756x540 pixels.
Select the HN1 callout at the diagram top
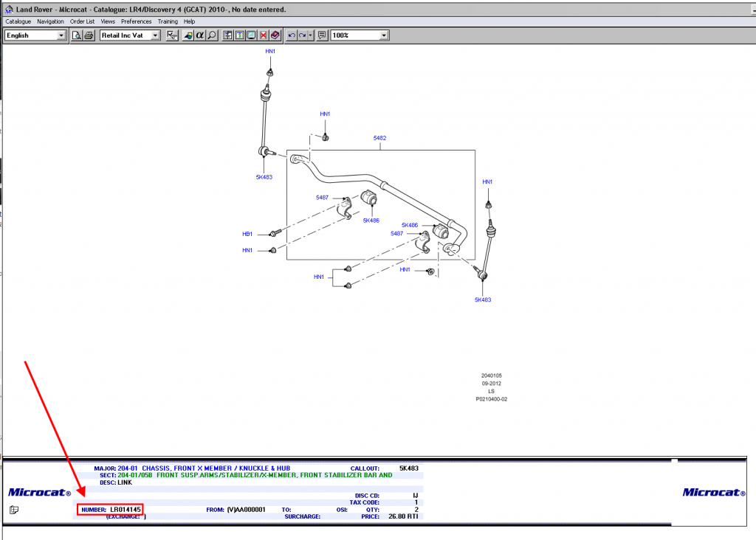click(270, 52)
